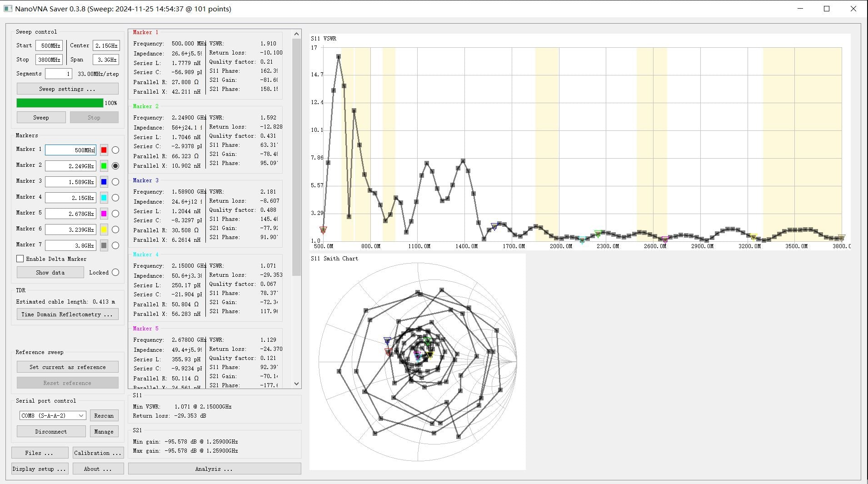Screen dimensions: 868x484
Task: Open red color swatch for Marker 1
Action: pos(104,150)
